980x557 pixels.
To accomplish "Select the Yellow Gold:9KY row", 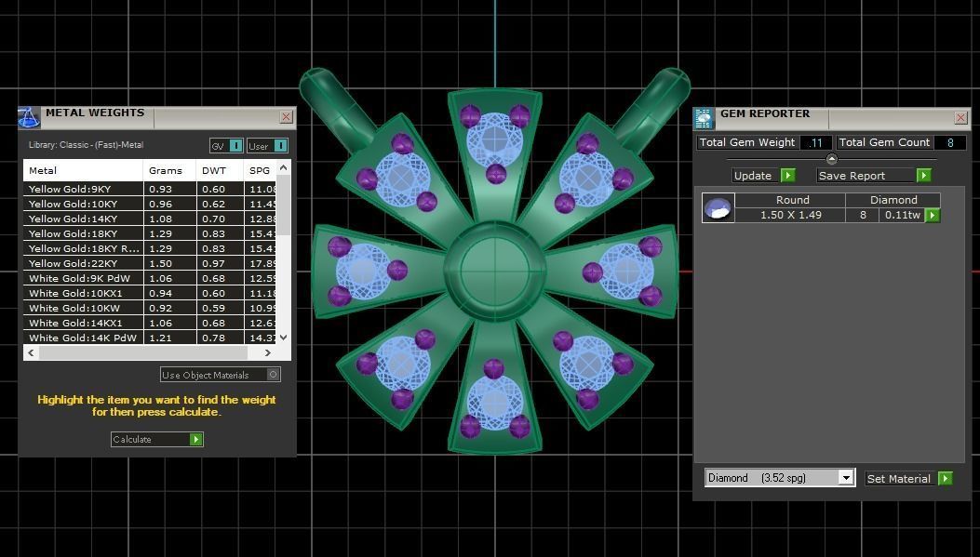I will tap(150, 189).
